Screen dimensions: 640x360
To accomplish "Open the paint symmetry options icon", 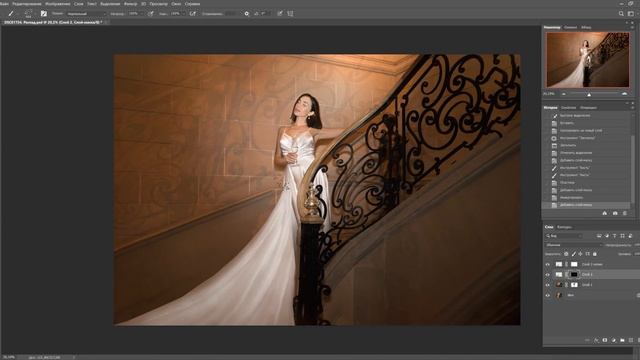I will 290,14.
